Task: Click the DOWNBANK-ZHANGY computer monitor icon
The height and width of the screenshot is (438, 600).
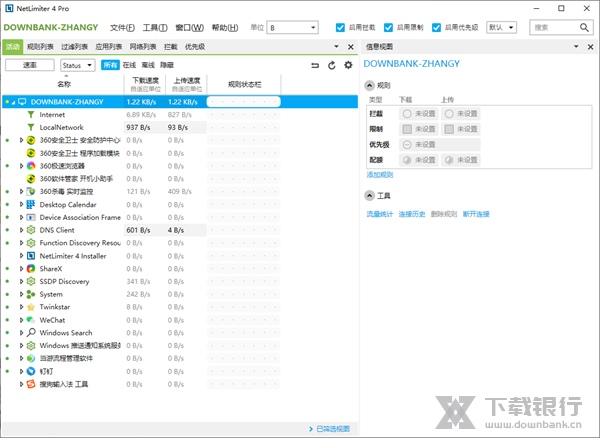Action: [x=22, y=102]
